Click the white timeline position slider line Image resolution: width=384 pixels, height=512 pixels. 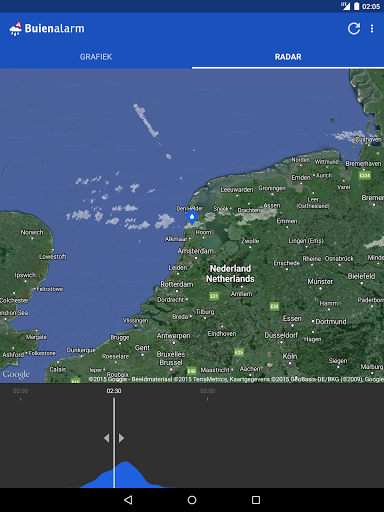tap(114, 443)
